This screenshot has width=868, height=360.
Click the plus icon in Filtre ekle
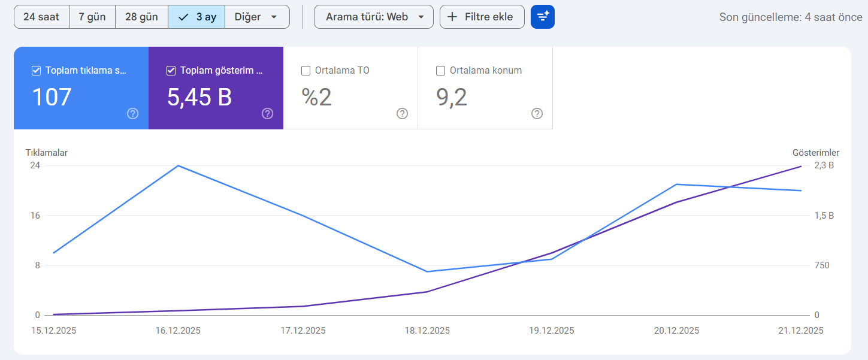pyautogui.click(x=452, y=17)
